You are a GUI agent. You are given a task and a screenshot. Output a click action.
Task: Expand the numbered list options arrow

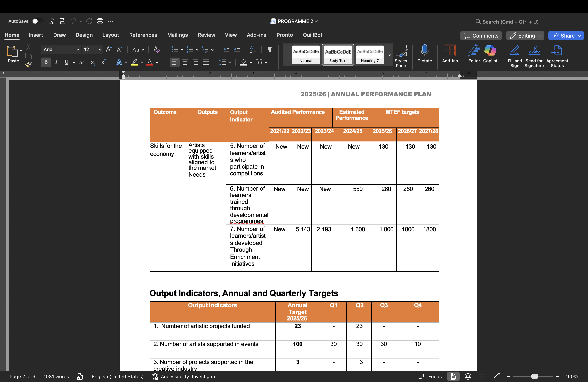197,50
